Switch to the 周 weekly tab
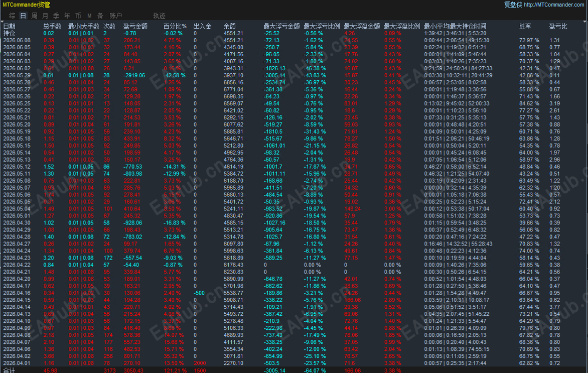Viewport: 588px width, 373px height. tap(34, 16)
